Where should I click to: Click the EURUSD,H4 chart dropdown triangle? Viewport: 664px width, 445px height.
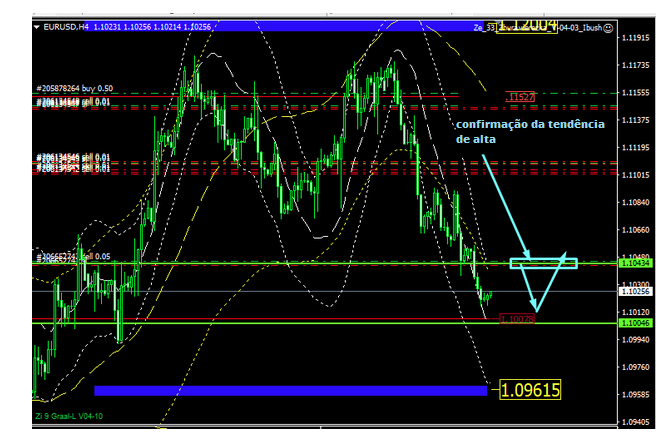[37, 27]
